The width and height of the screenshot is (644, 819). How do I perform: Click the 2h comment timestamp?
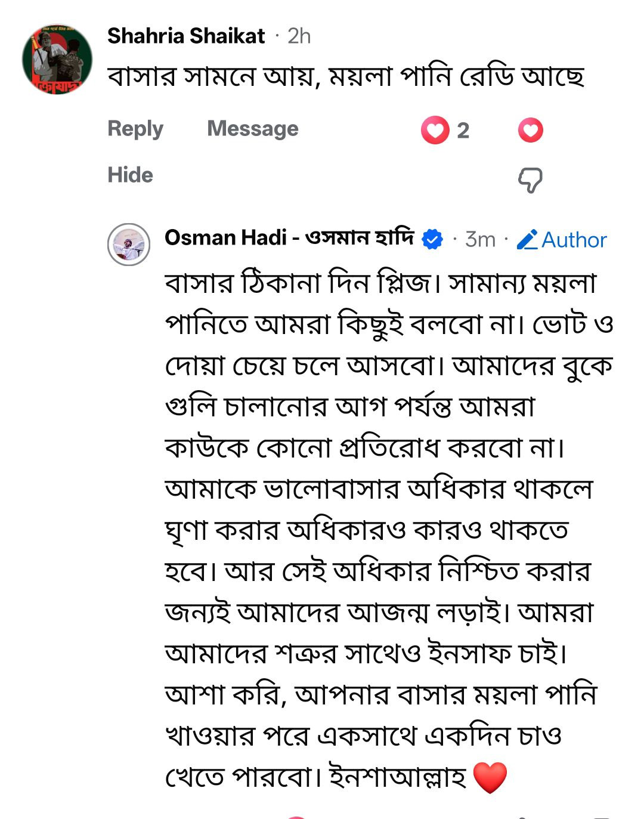coord(299,36)
